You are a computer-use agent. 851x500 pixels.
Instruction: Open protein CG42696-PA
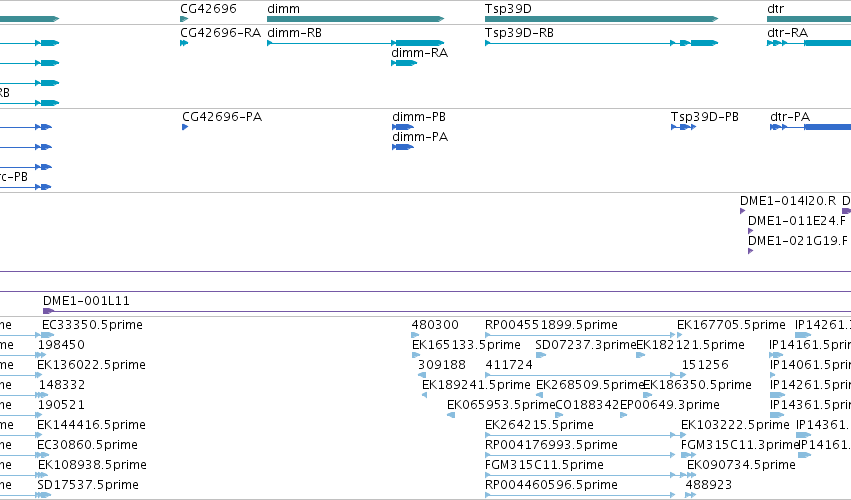[x=222, y=117]
